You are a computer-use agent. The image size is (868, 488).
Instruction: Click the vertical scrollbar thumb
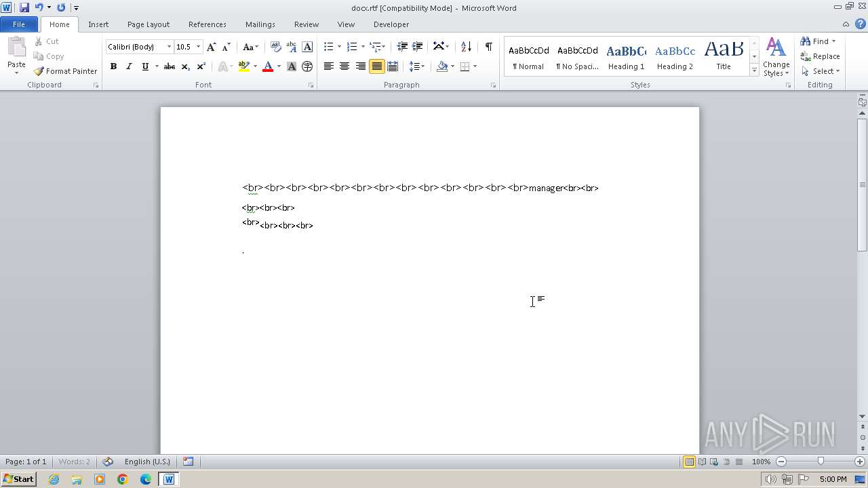863,184
